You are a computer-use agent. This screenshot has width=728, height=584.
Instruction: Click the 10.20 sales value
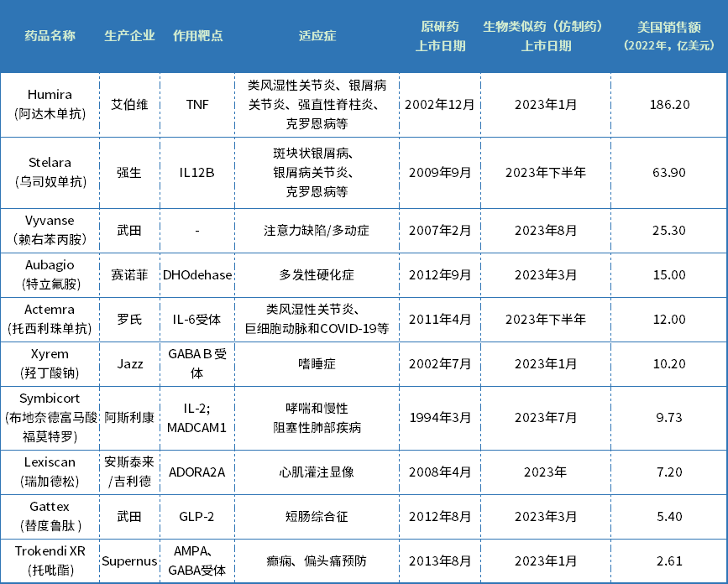tap(669, 363)
